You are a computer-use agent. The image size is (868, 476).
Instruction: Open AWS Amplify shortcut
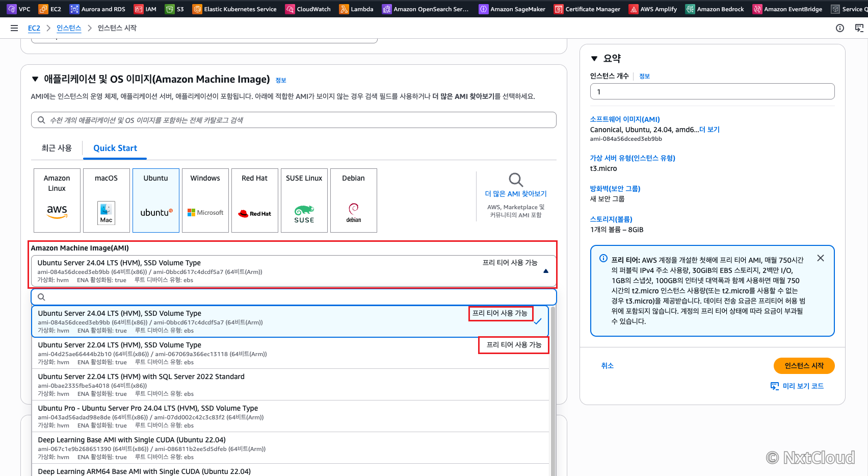653,9
